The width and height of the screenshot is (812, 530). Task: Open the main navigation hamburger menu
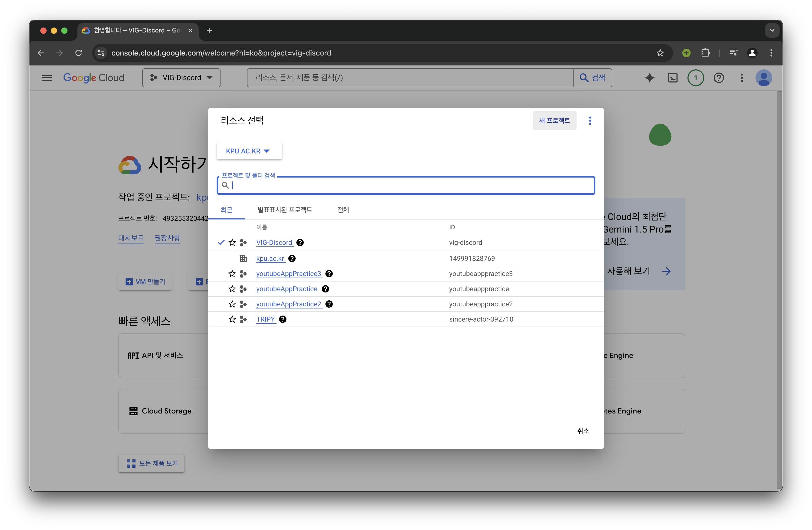coord(47,78)
